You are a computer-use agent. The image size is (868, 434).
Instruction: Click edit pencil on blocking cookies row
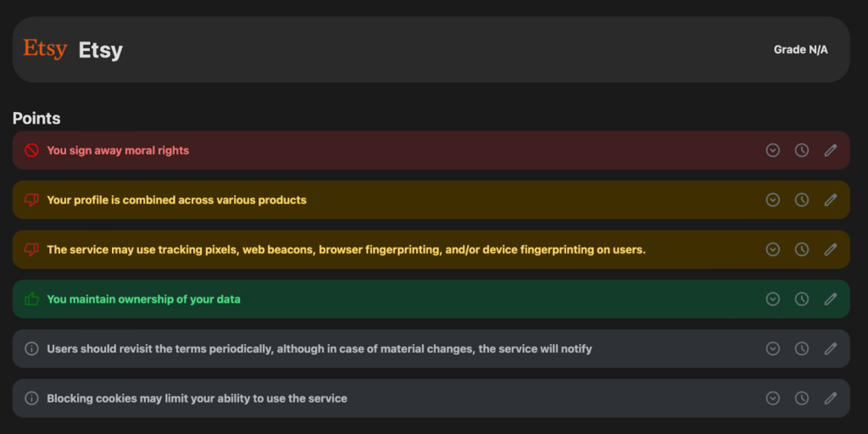point(831,398)
